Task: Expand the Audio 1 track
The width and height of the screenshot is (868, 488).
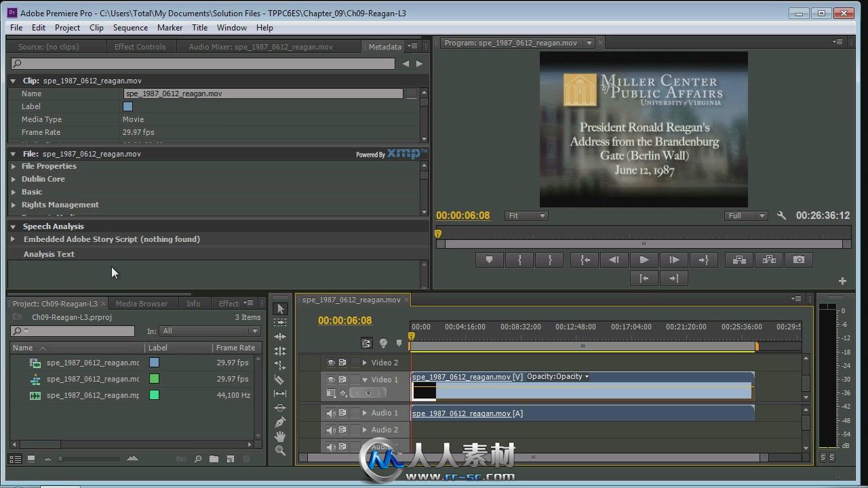Action: click(365, 413)
